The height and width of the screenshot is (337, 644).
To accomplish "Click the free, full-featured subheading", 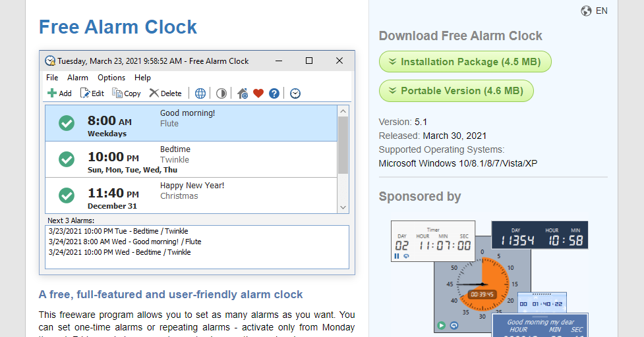I will pyautogui.click(x=171, y=294).
